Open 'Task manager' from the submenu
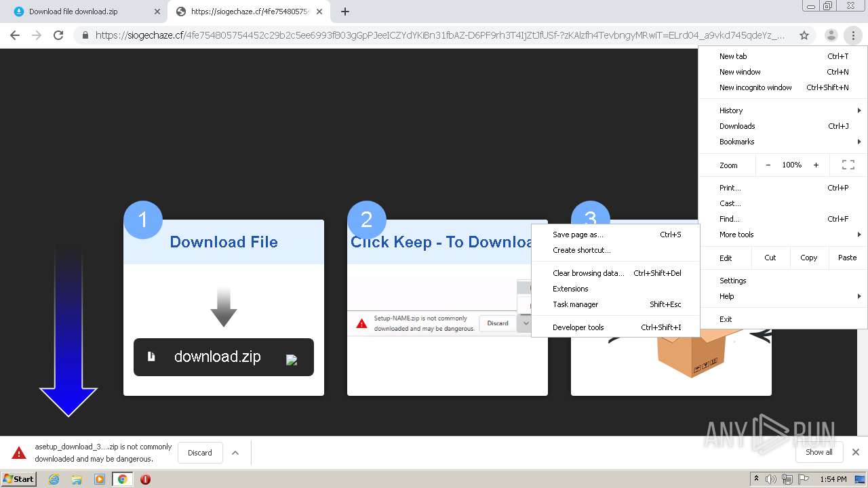This screenshot has height=488, width=868. click(616, 304)
